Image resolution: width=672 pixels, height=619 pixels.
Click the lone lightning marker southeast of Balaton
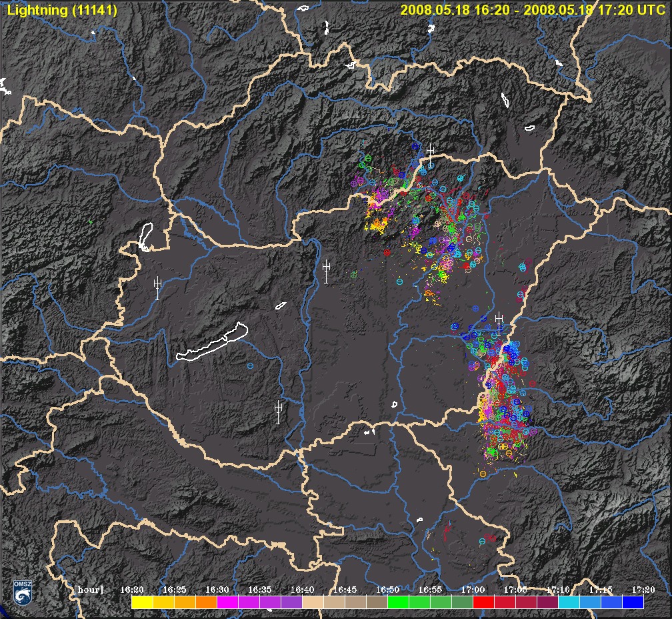click(x=251, y=366)
